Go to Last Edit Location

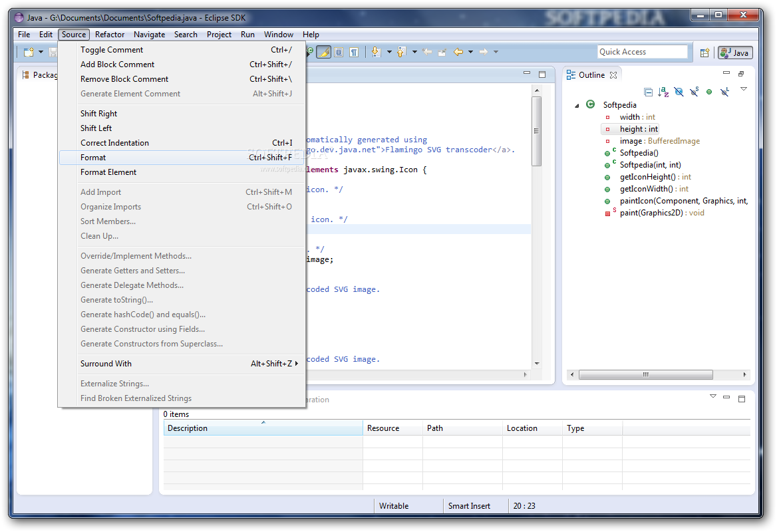pyautogui.click(x=427, y=52)
